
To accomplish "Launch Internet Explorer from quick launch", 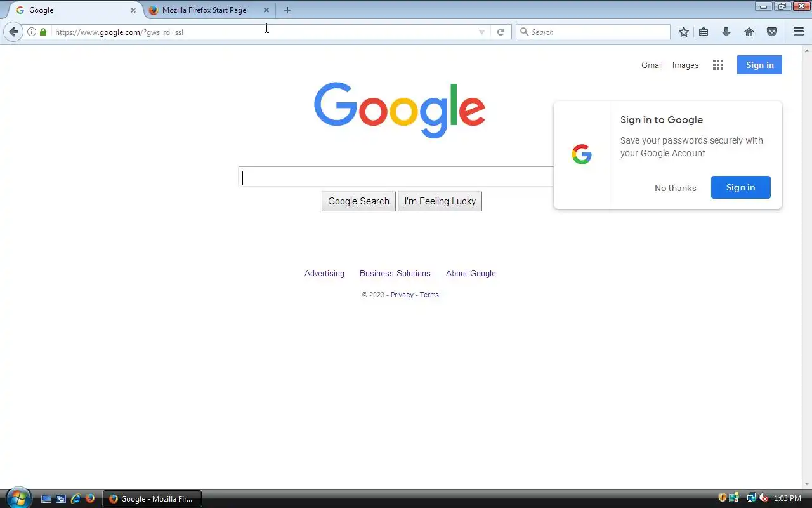I will pos(75,499).
